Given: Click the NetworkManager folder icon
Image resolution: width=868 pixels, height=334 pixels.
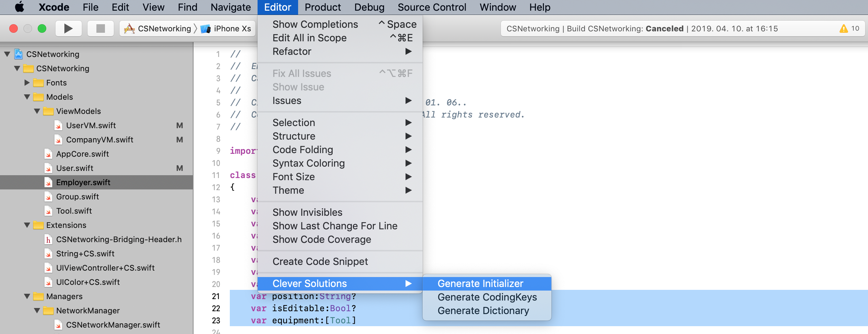Looking at the screenshot, I should click(48, 311).
